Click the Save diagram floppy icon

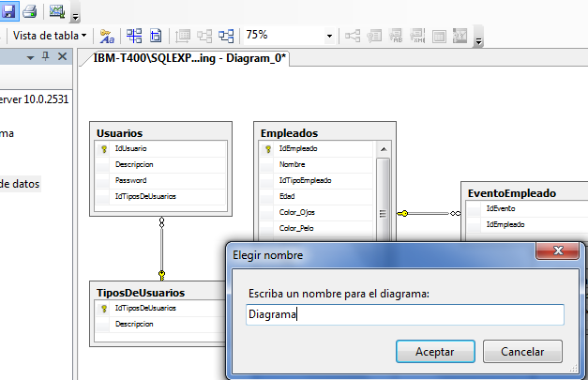(x=8, y=10)
